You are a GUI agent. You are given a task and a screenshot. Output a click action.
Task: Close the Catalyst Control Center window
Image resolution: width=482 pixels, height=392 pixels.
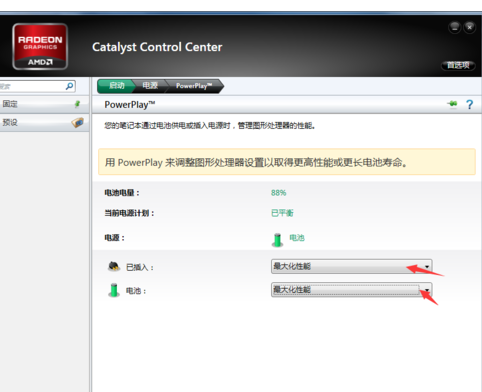[469, 27]
